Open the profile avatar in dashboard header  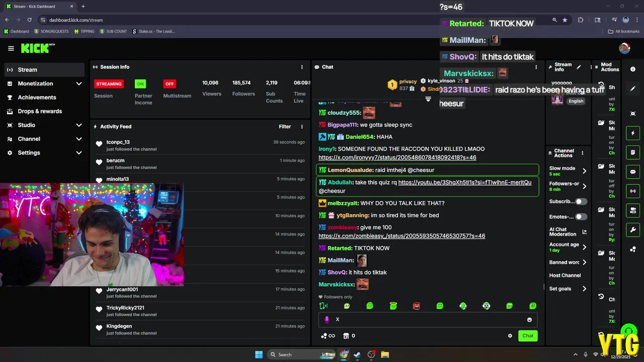[x=624, y=48]
